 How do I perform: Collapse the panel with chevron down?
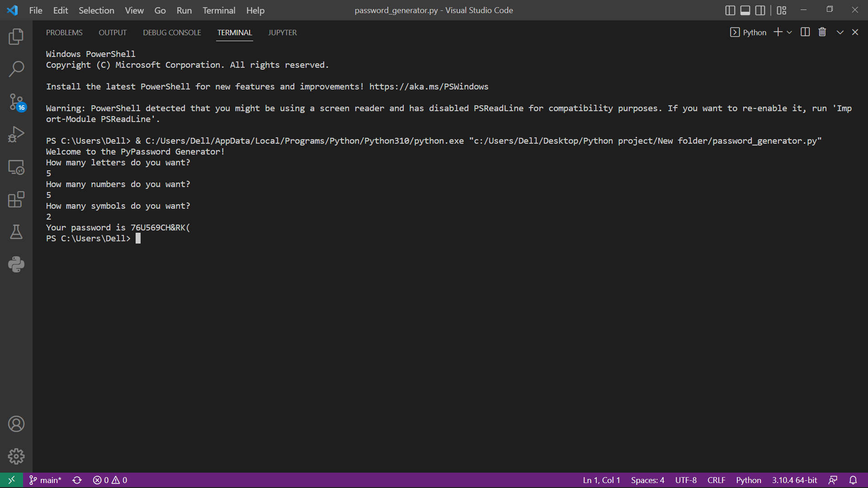(840, 32)
